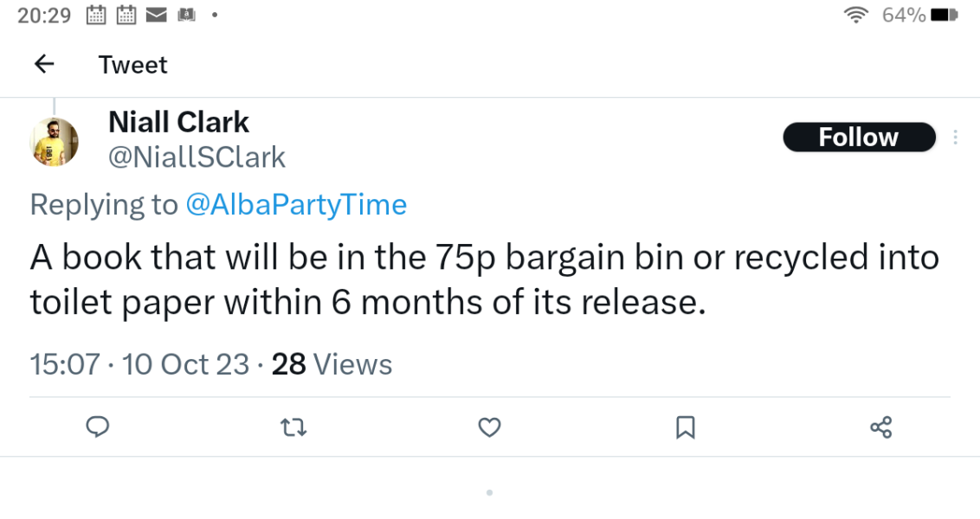Share the tweet

click(881, 427)
